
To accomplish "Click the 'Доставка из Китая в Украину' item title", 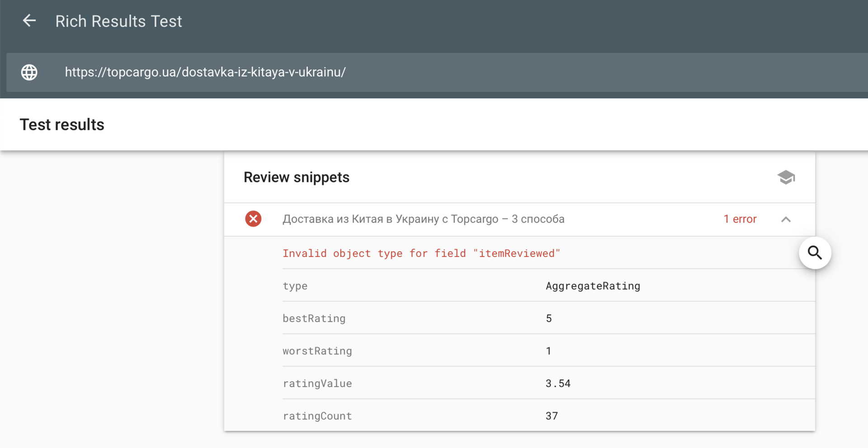I will [424, 219].
